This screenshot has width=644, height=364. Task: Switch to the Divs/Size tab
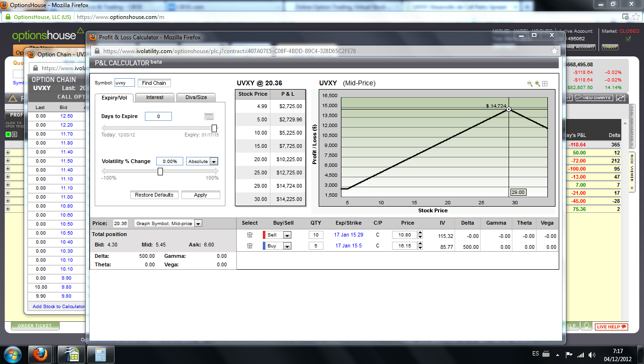point(196,97)
